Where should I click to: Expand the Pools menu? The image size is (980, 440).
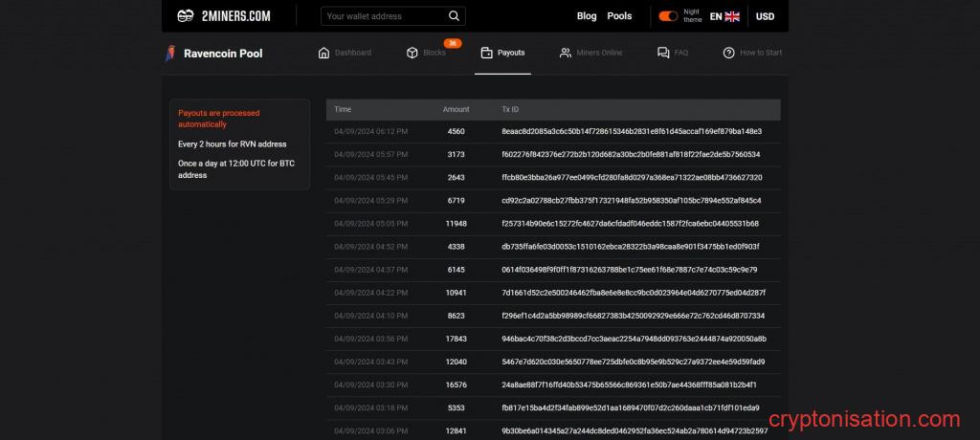[x=619, y=16]
